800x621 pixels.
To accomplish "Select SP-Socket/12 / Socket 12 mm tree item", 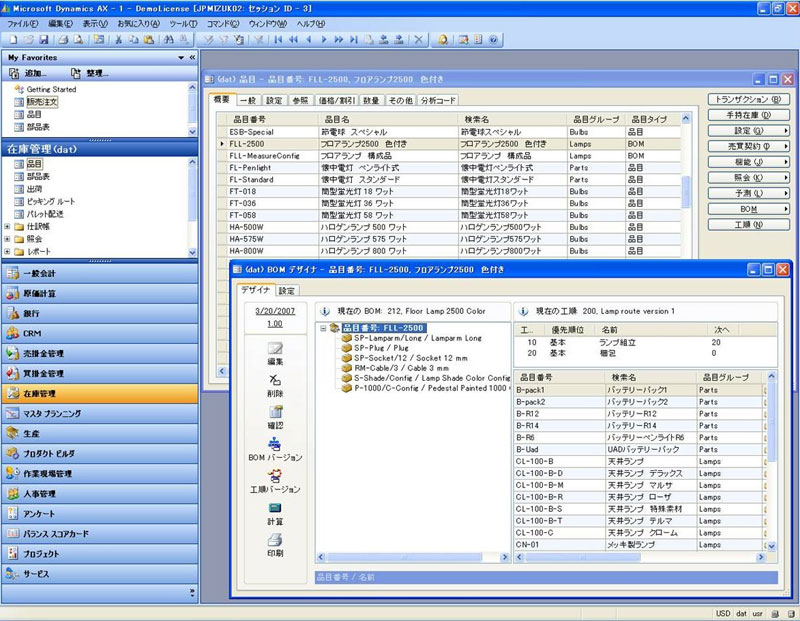I will click(411, 358).
